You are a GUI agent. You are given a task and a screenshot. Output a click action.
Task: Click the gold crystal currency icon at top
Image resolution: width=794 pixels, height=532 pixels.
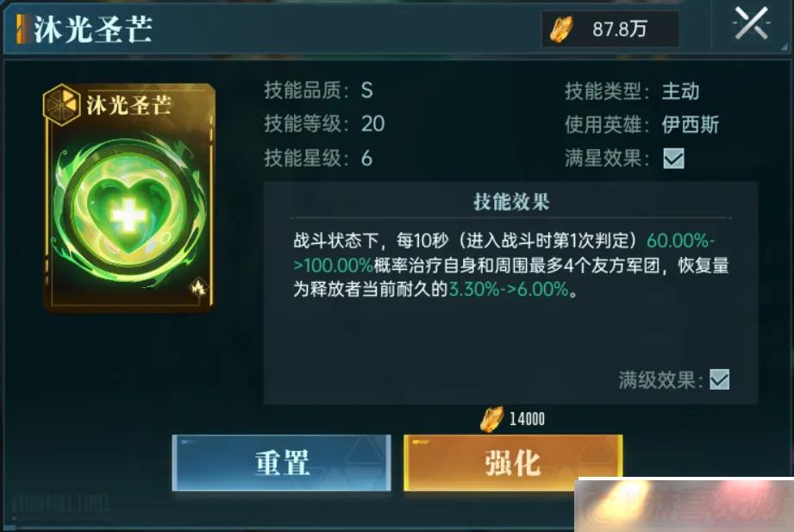coord(561,28)
